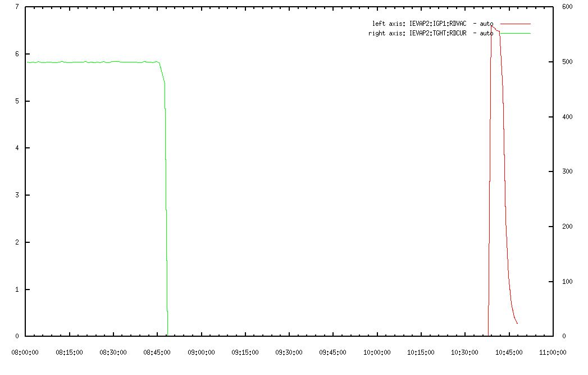Viewport: 588px width, 375px height.
Task: Click the 08:00:00 time axis label
Action: (25, 353)
